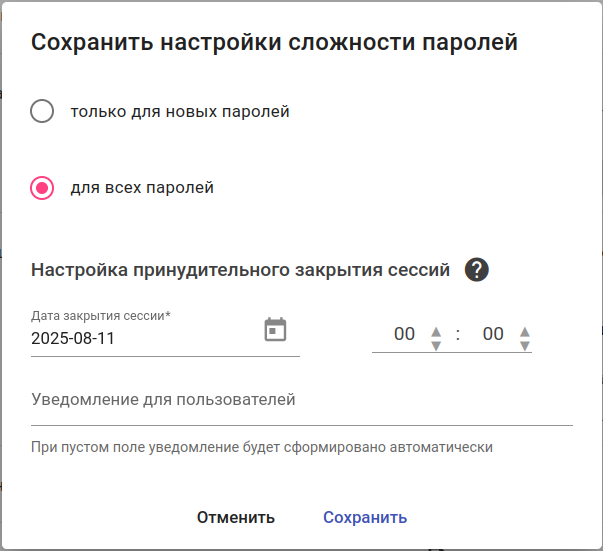Click the "Настройка принудительного закрытия сессий" heading
This screenshot has width=603, height=551.
coord(240,270)
